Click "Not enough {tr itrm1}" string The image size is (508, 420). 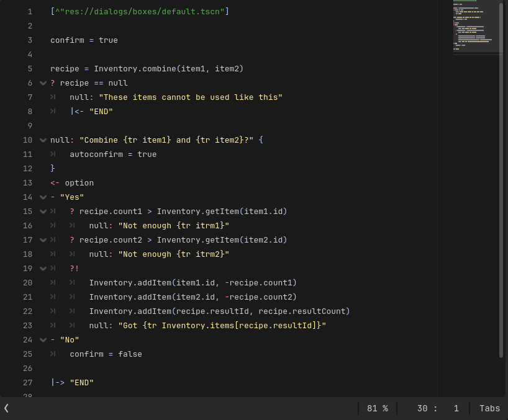(174, 226)
